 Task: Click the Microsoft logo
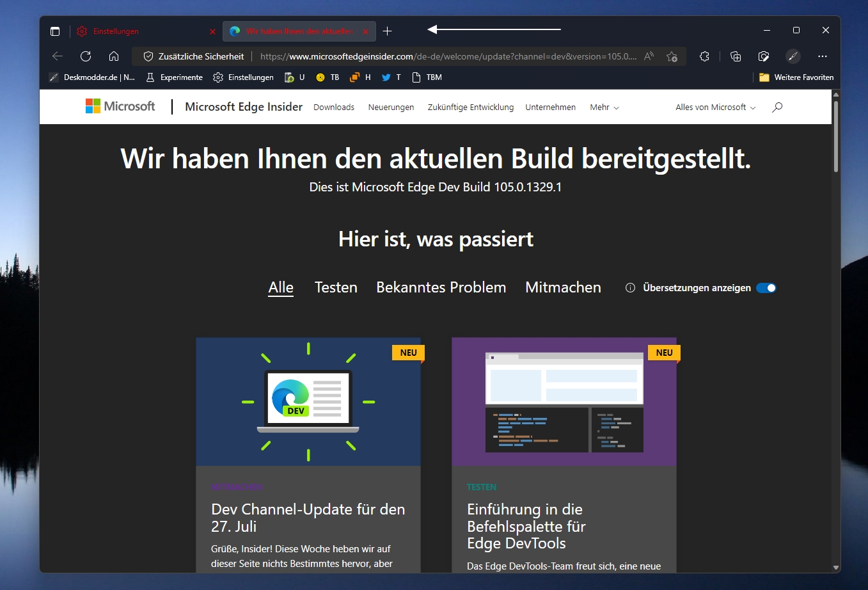(120, 106)
